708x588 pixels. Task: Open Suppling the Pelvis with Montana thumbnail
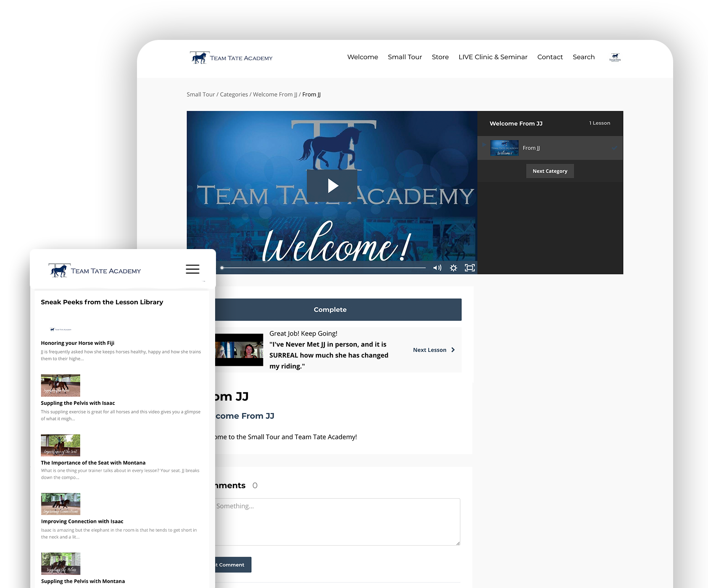(x=61, y=564)
